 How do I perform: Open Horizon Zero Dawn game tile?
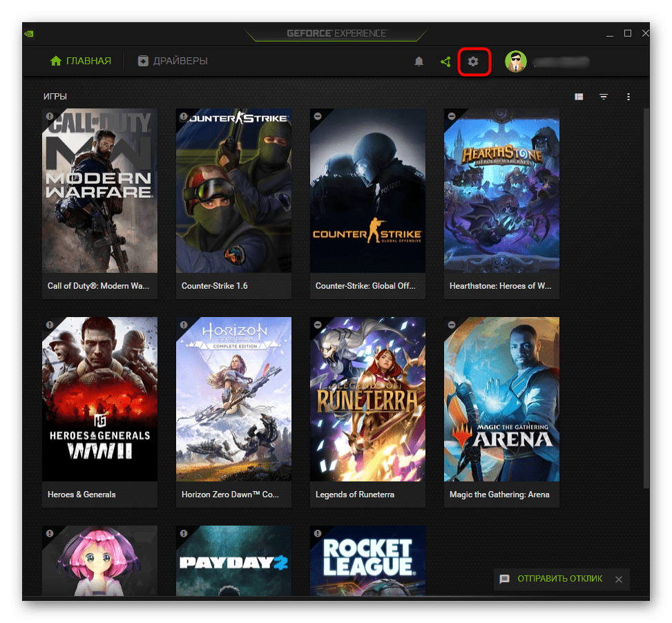click(x=233, y=401)
